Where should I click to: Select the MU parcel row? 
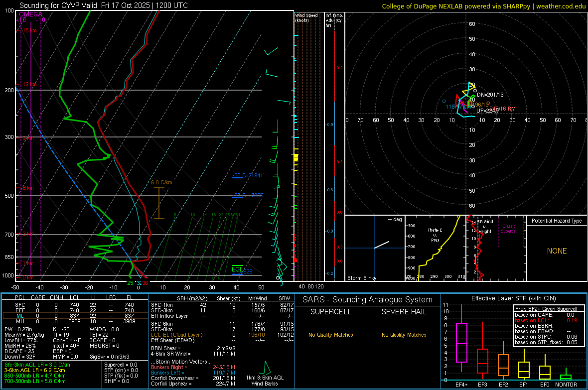(75, 321)
